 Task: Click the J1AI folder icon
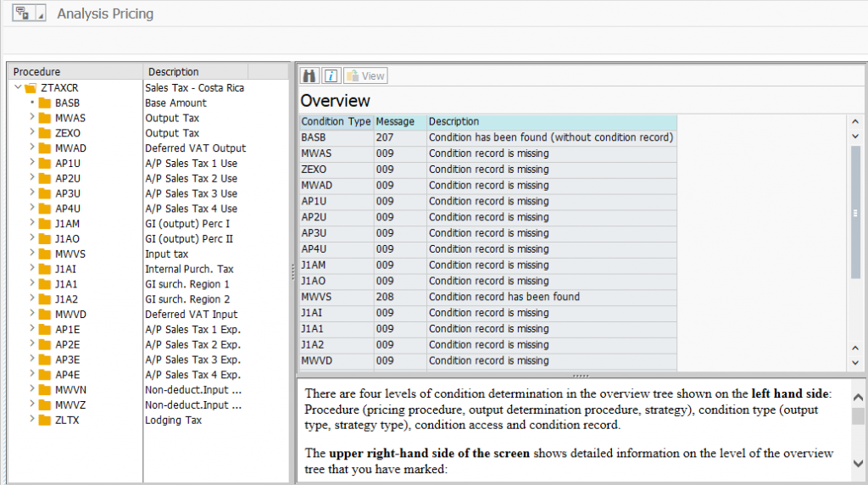pyautogui.click(x=45, y=269)
